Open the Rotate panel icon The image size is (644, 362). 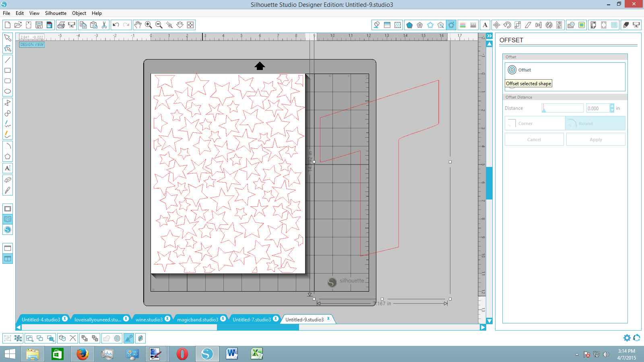[507, 25]
